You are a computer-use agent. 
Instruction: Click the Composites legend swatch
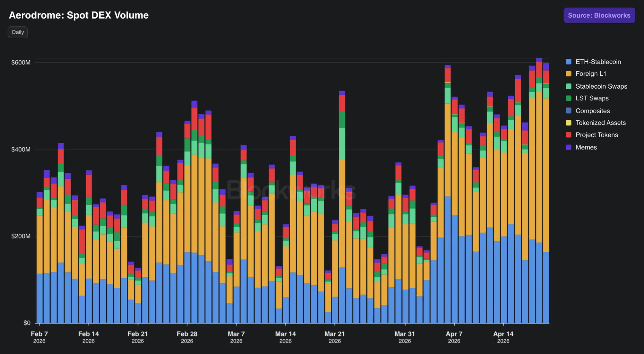pyautogui.click(x=569, y=111)
